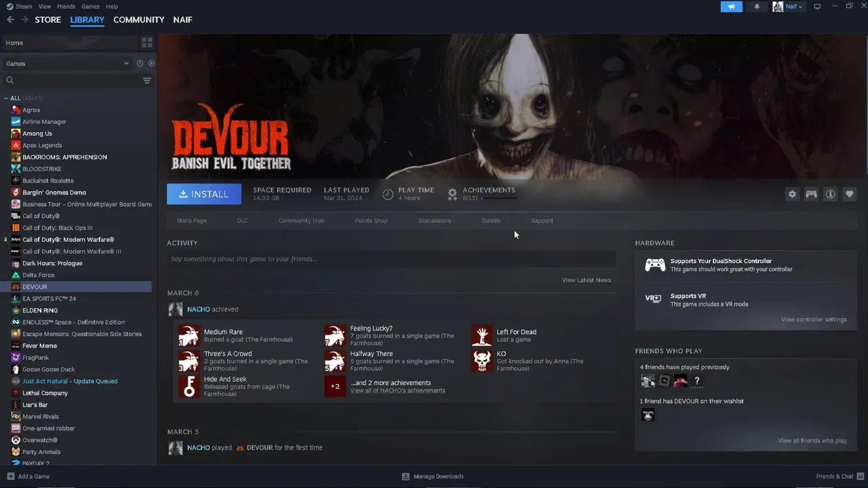The image size is (868, 488).
Task: Select Buckshot Roulette in the library
Action: (x=48, y=181)
